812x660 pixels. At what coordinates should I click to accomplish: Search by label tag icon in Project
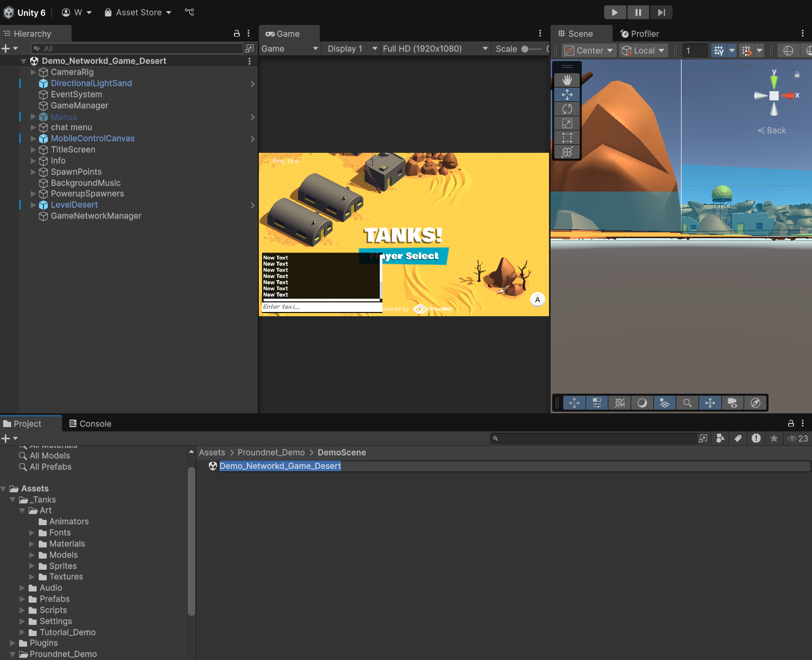[738, 438]
